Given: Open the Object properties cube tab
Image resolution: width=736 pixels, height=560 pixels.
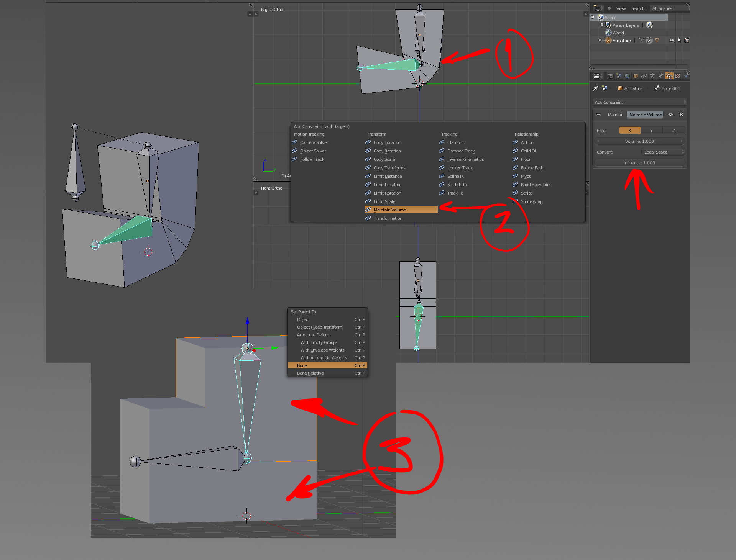Looking at the screenshot, I should pyautogui.click(x=636, y=76).
